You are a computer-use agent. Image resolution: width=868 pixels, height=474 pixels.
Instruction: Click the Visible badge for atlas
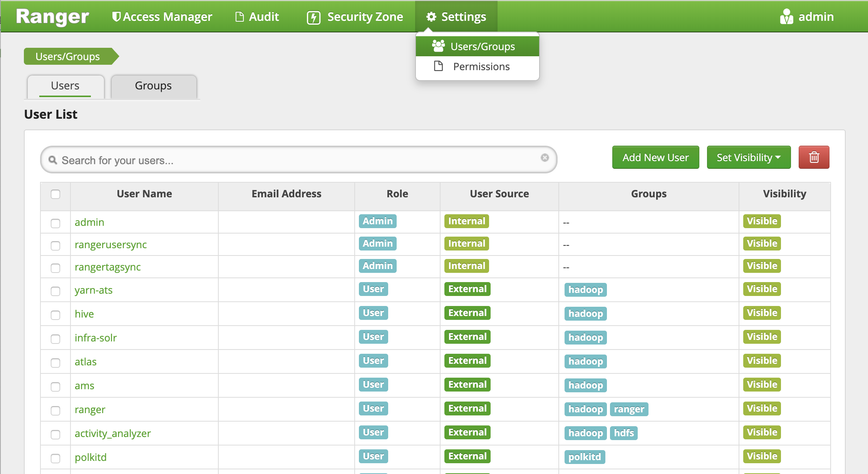point(762,361)
